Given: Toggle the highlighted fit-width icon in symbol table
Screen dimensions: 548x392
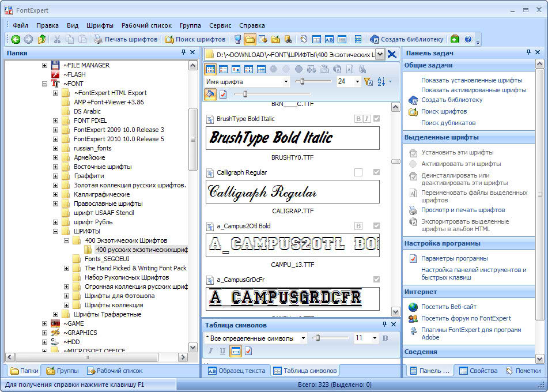Looking at the screenshot, I should click(x=236, y=350).
